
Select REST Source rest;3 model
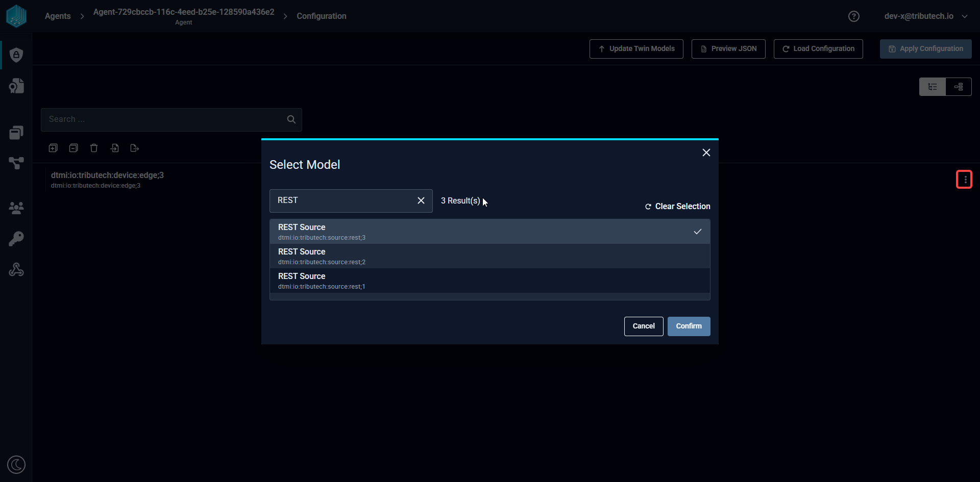(490, 232)
